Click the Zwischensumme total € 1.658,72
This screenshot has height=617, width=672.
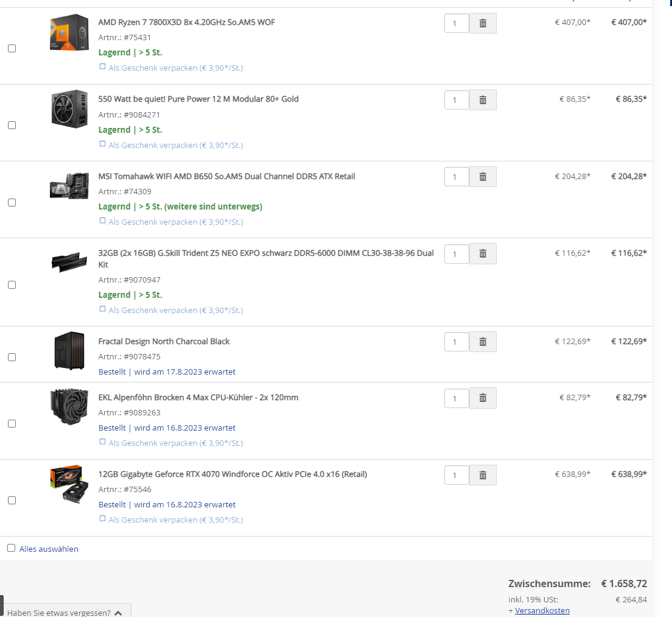624,584
